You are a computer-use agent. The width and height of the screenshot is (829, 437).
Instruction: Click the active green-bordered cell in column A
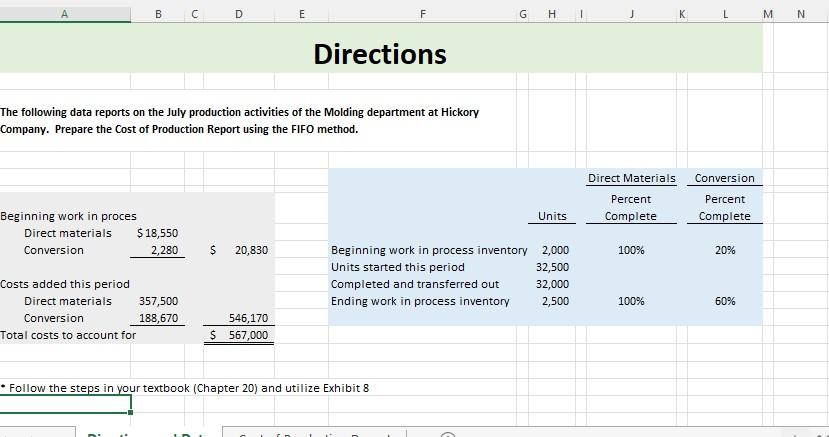click(65, 404)
